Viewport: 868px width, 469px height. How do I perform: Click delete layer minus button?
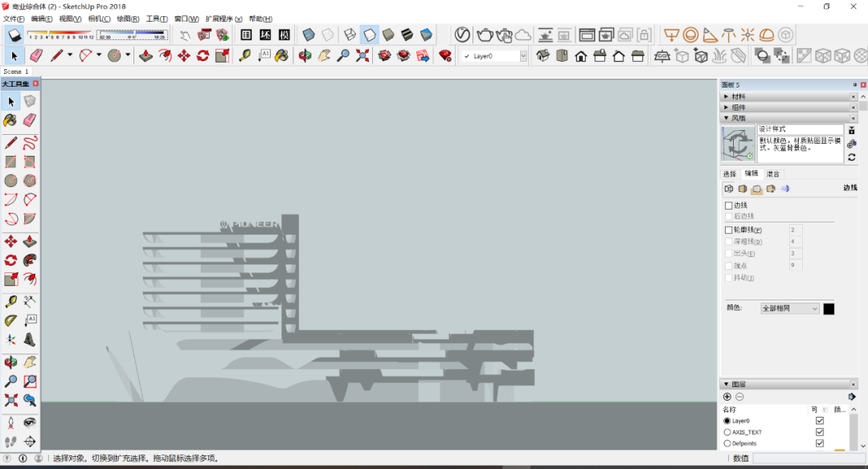tap(739, 397)
